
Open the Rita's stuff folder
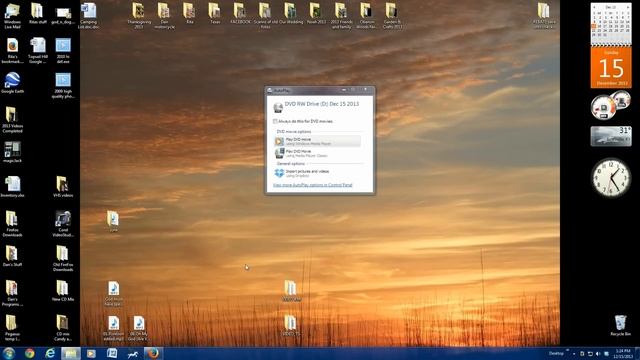pyautogui.click(x=38, y=13)
